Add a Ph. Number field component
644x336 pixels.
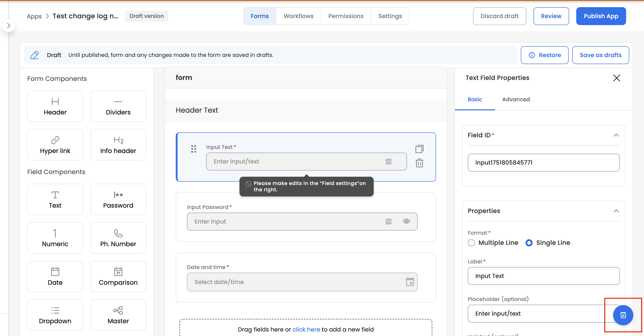click(x=118, y=238)
